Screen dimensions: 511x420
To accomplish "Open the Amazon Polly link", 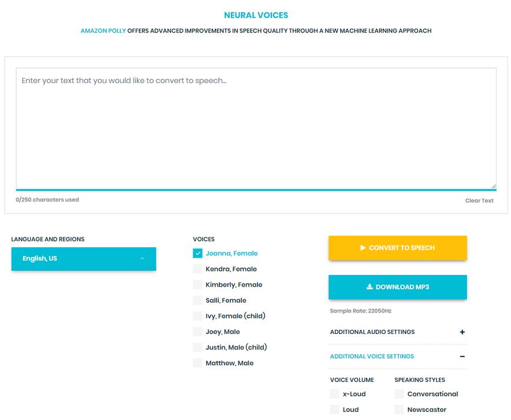I will (103, 31).
